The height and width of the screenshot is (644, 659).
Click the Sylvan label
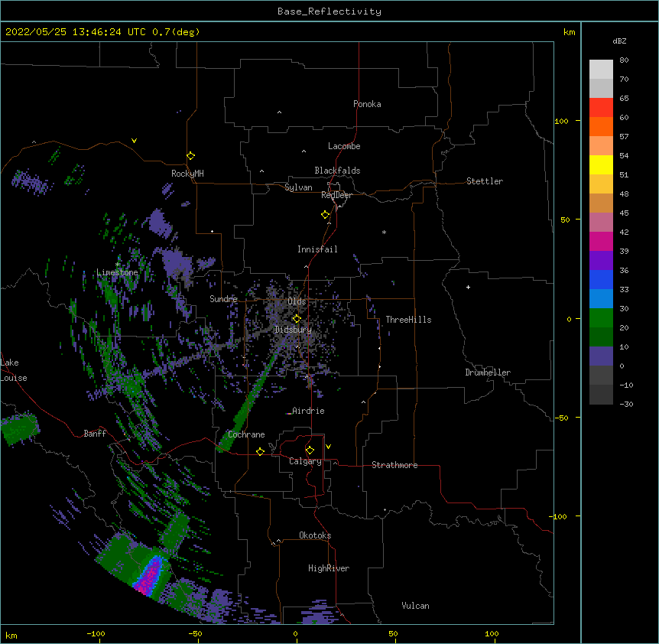coord(298,187)
